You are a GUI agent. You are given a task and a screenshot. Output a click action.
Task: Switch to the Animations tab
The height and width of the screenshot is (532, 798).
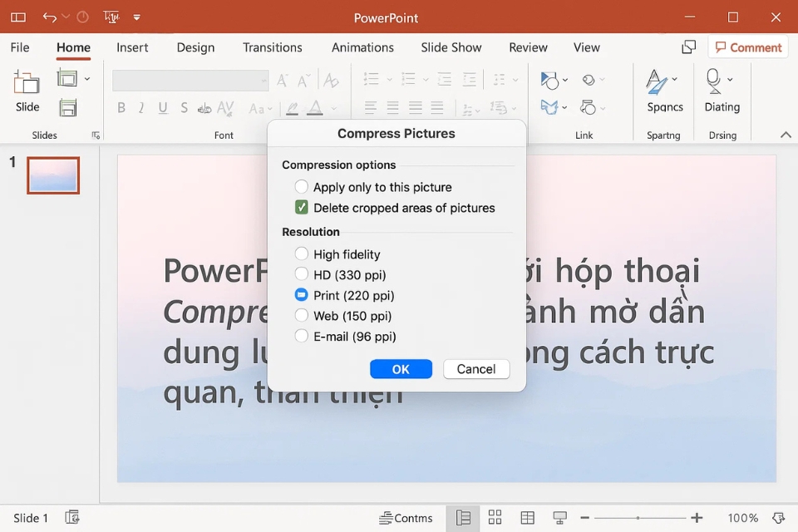click(x=362, y=47)
